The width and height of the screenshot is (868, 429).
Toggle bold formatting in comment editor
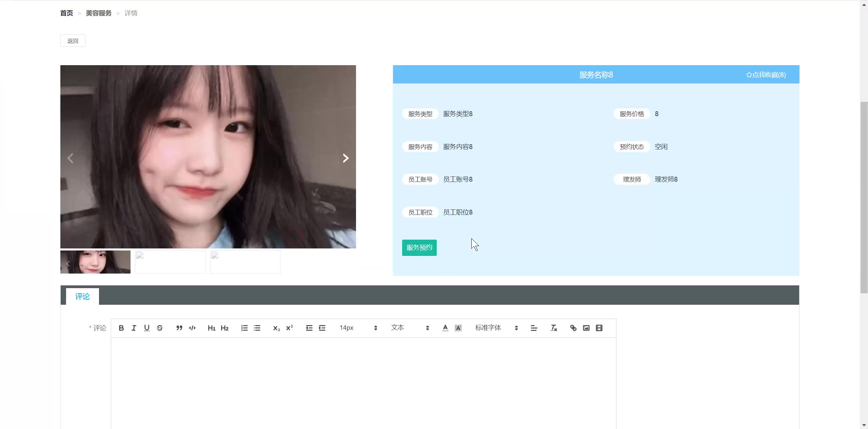tap(121, 328)
